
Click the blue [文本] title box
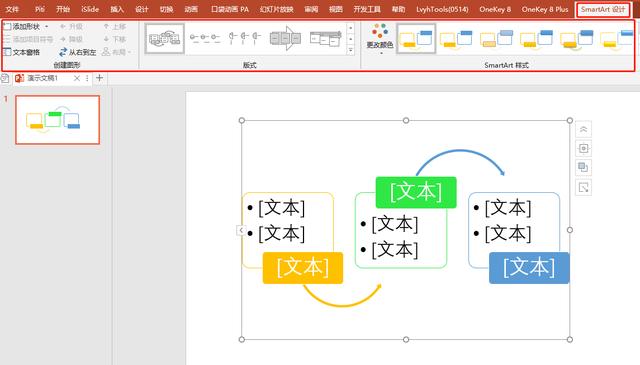click(529, 268)
